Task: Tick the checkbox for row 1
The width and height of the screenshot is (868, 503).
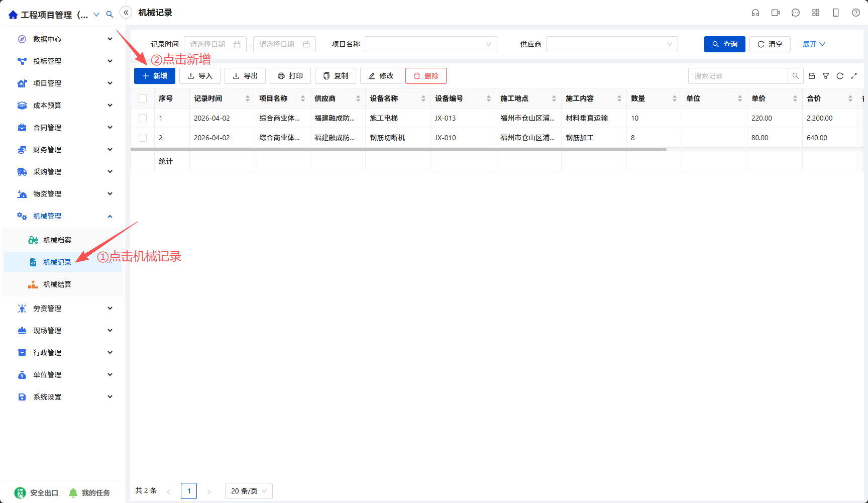Action: (x=143, y=118)
